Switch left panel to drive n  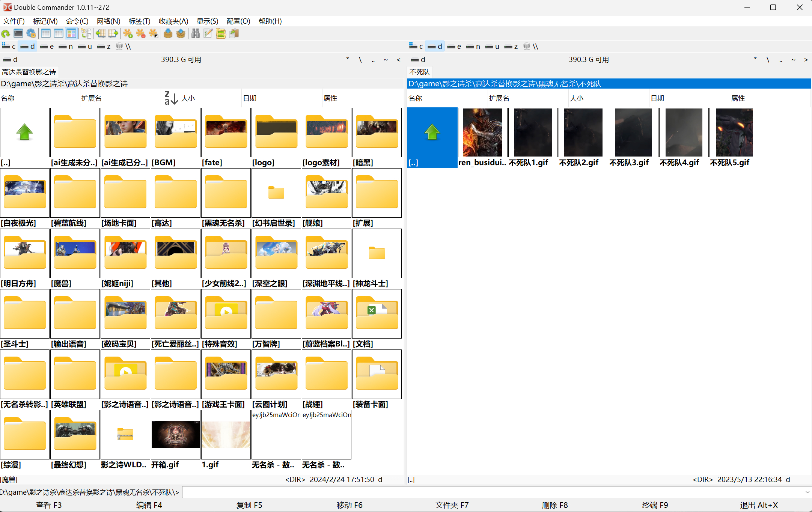pos(66,47)
